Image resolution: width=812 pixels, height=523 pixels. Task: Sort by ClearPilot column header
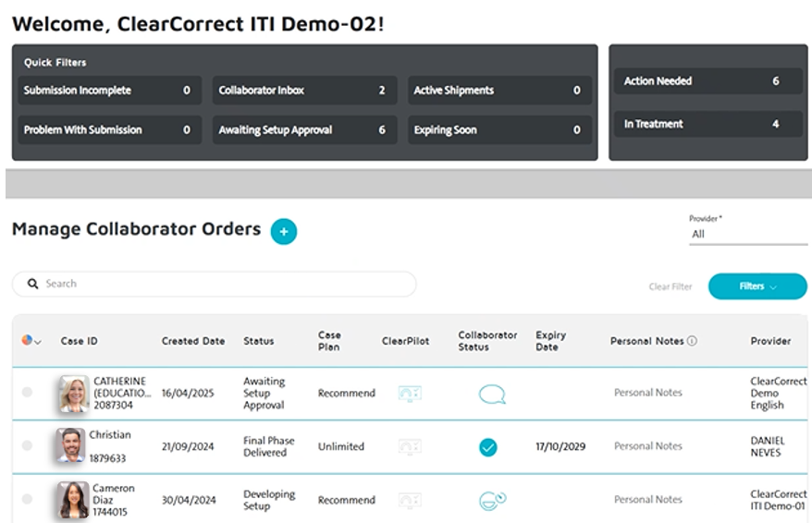point(405,341)
